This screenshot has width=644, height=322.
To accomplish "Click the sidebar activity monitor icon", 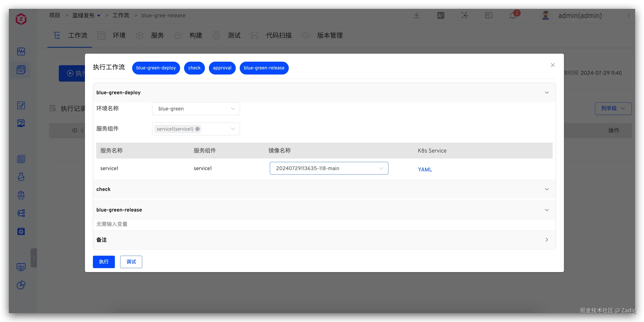I will pos(21,51).
